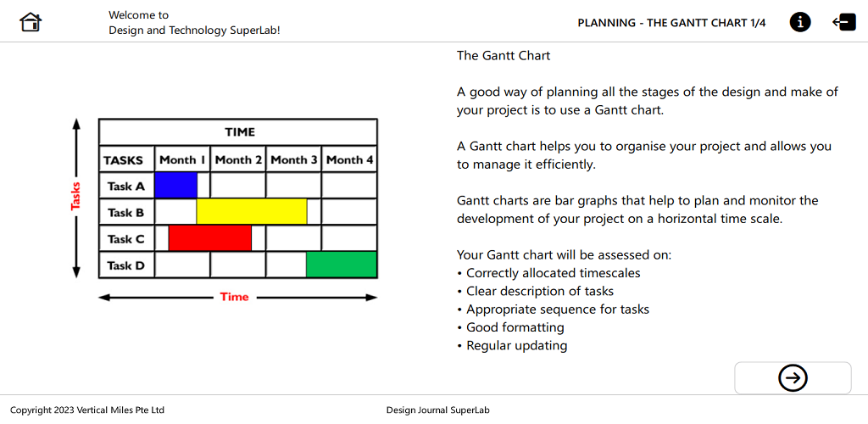Viewport: 868px width, 424px height.
Task: Select the yellow Task B bar
Action: tap(251, 212)
